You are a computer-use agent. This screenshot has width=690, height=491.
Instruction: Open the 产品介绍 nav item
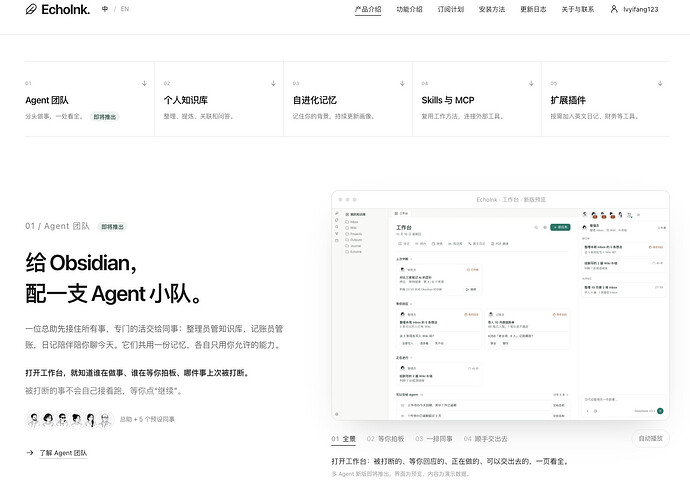[368, 9]
